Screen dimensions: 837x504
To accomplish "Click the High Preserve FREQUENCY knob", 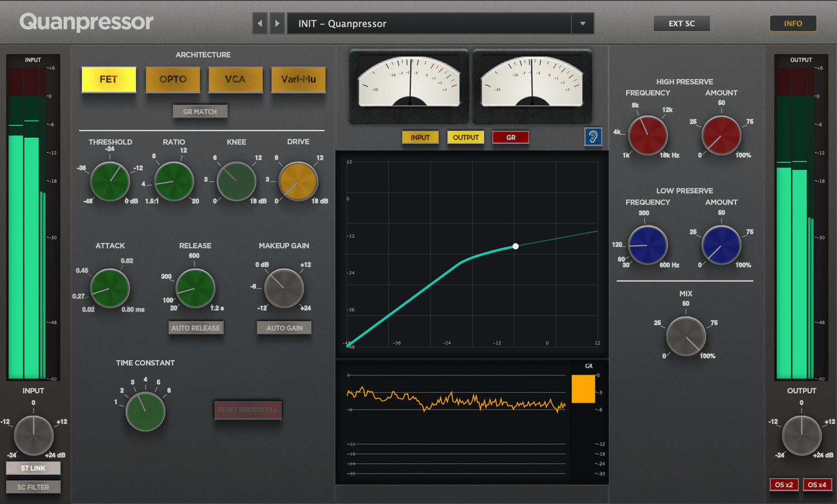I will point(648,135).
